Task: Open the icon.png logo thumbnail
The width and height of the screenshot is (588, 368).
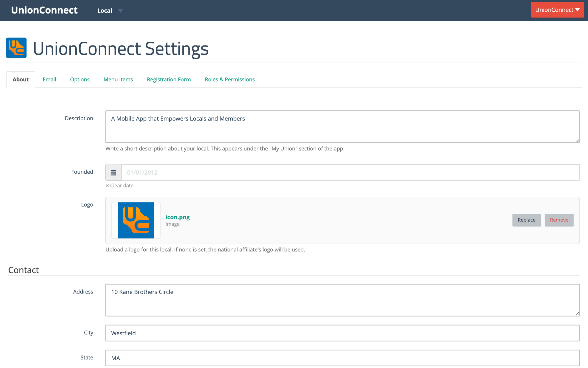Action: tap(136, 220)
